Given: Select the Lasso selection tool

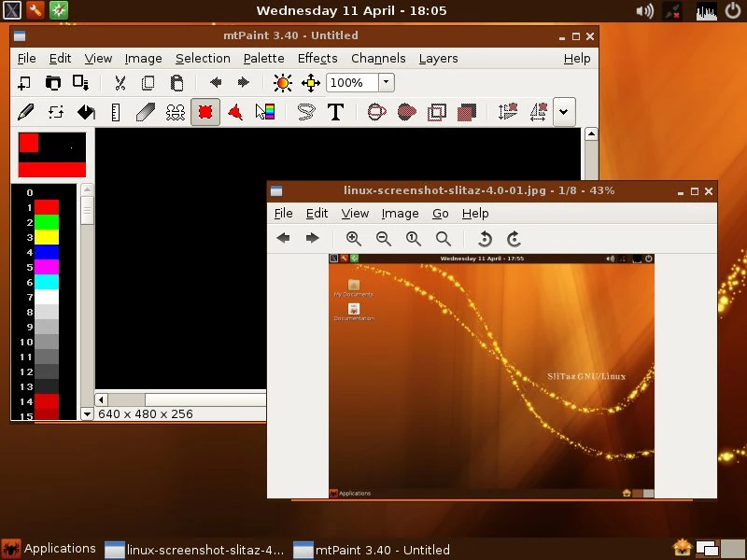Looking at the screenshot, I should click(305, 112).
